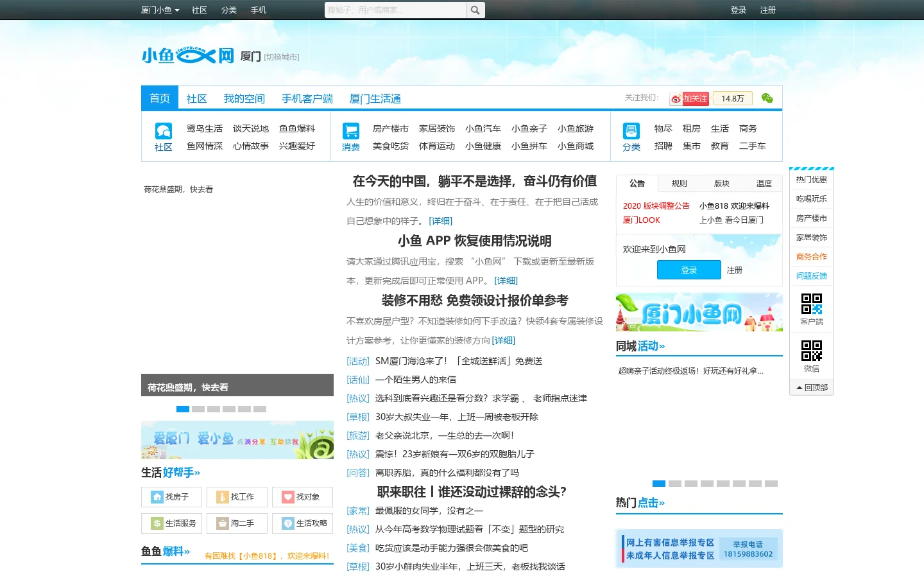Screen dimensions: 924x578
Task: Open the 分类 category icon
Action: tap(631, 131)
